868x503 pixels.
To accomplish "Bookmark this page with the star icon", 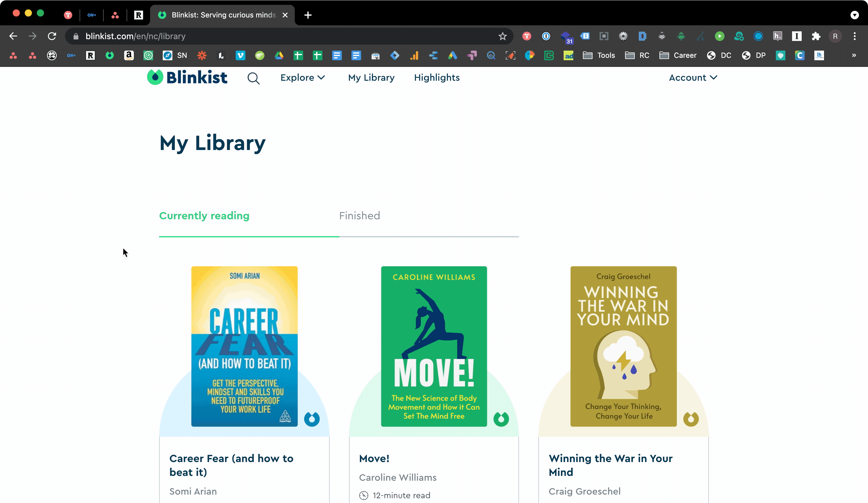I will pos(502,36).
